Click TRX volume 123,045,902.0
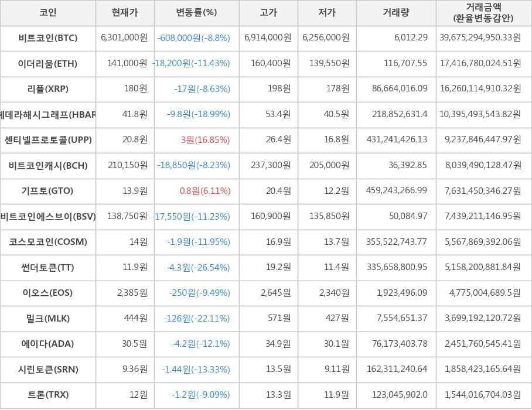 coord(400,395)
